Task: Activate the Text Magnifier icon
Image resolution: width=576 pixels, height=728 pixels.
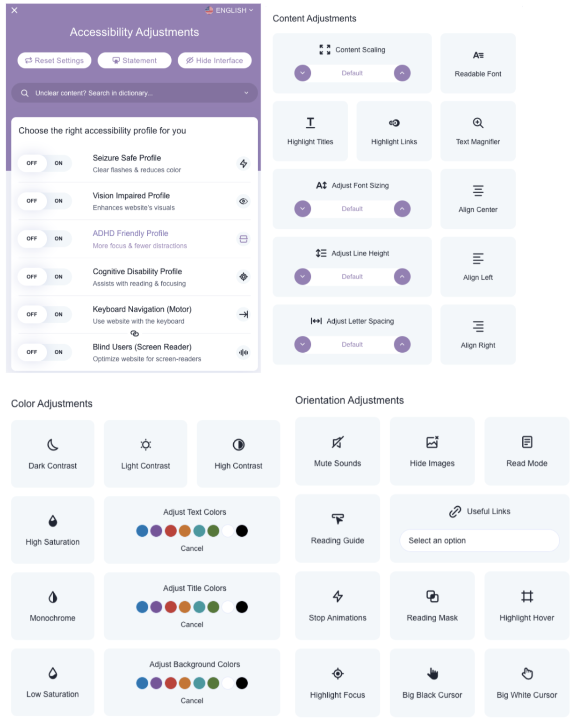Action: (478, 123)
